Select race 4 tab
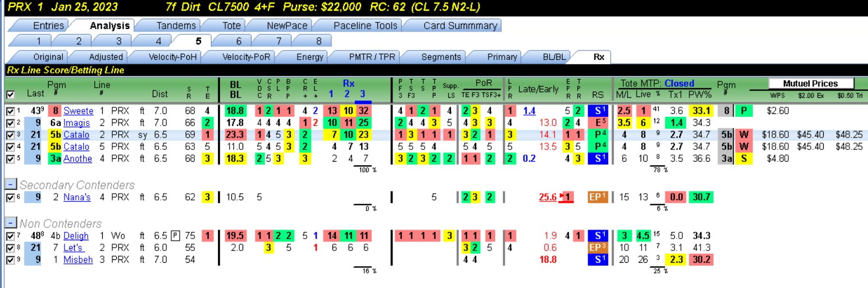 pos(159,41)
